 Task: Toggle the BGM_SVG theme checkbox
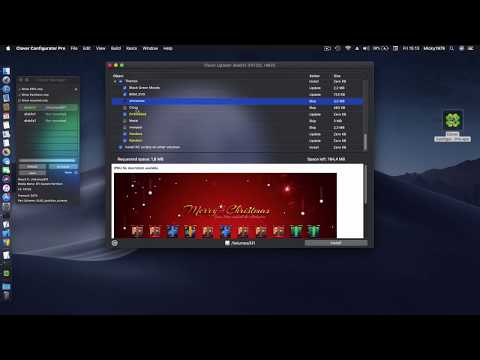(125, 94)
